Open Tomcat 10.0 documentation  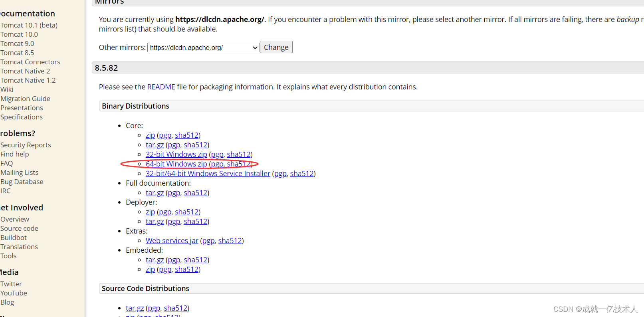coord(19,34)
